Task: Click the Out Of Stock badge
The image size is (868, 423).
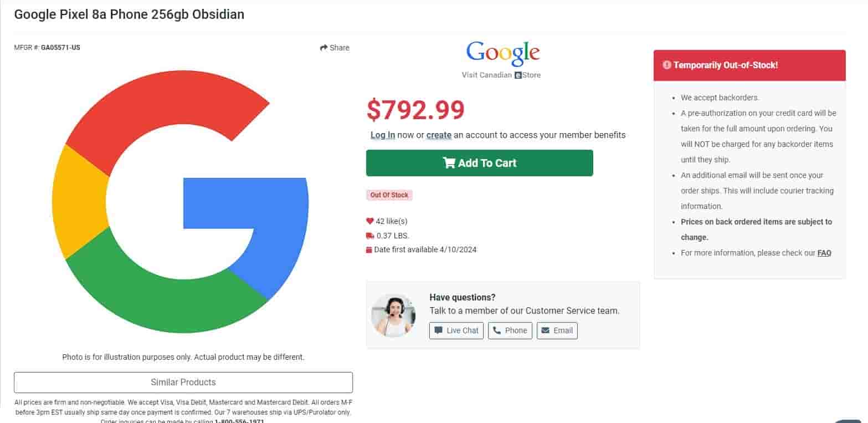Action: [x=389, y=195]
